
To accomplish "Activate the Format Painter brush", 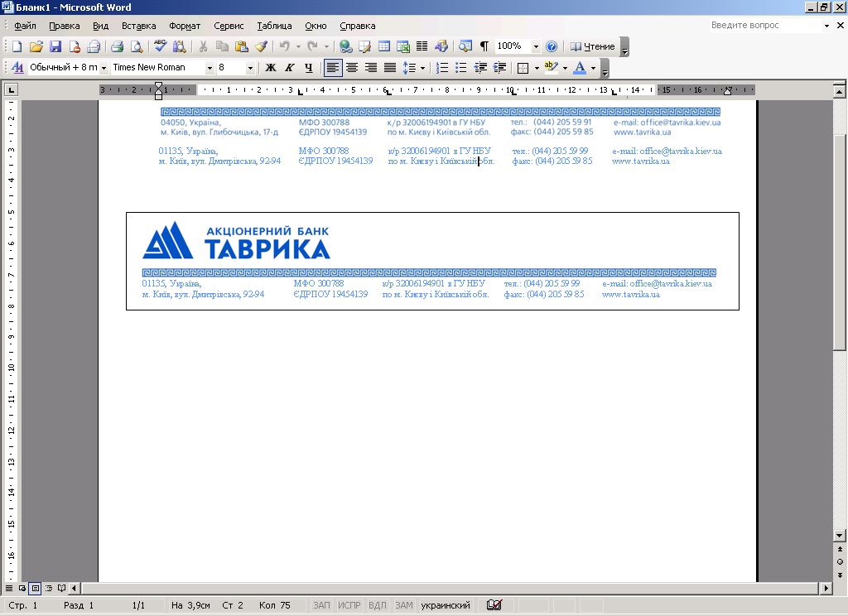I will pyautogui.click(x=261, y=46).
